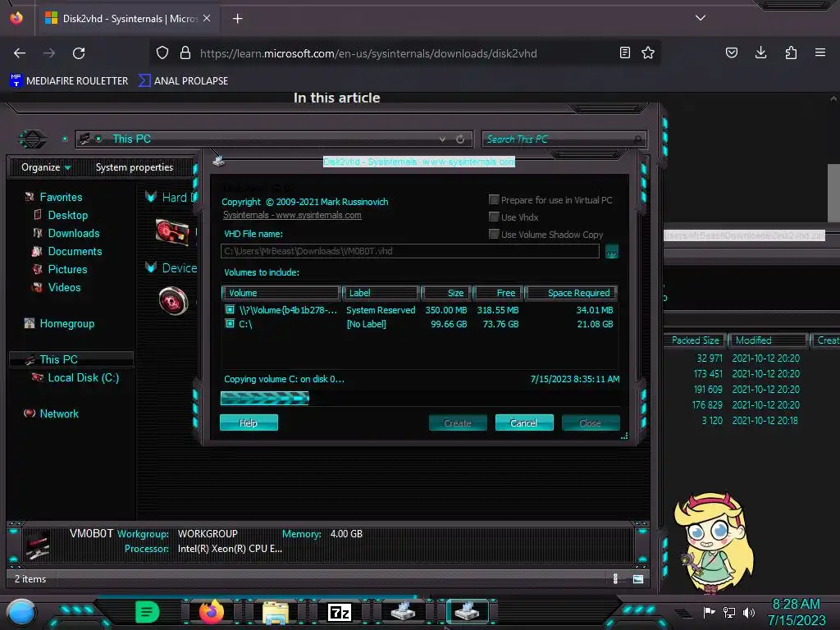Cancel the disk copy operation

coord(524,422)
